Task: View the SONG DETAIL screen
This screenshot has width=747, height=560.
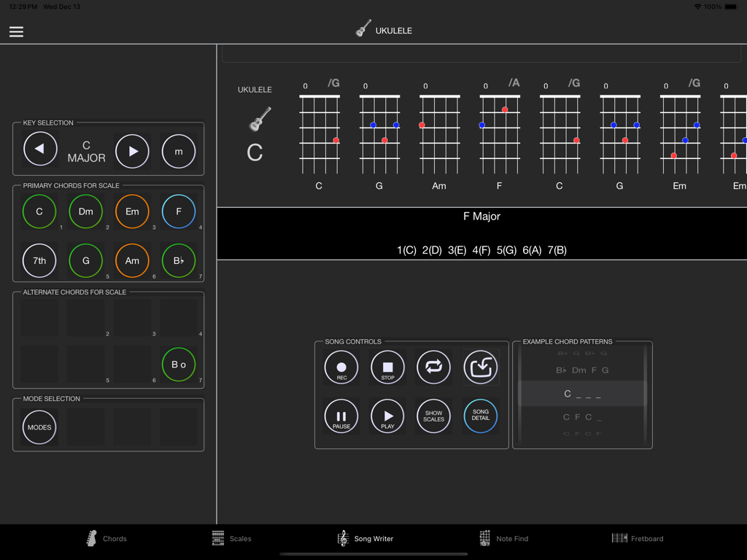Action: click(x=479, y=416)
